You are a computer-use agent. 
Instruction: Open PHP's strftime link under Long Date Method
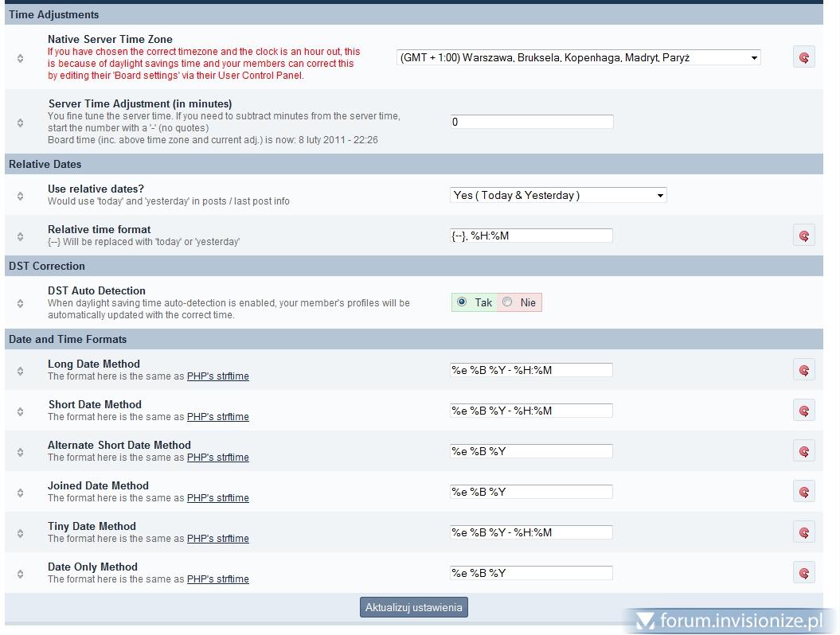tap(217, 376)
